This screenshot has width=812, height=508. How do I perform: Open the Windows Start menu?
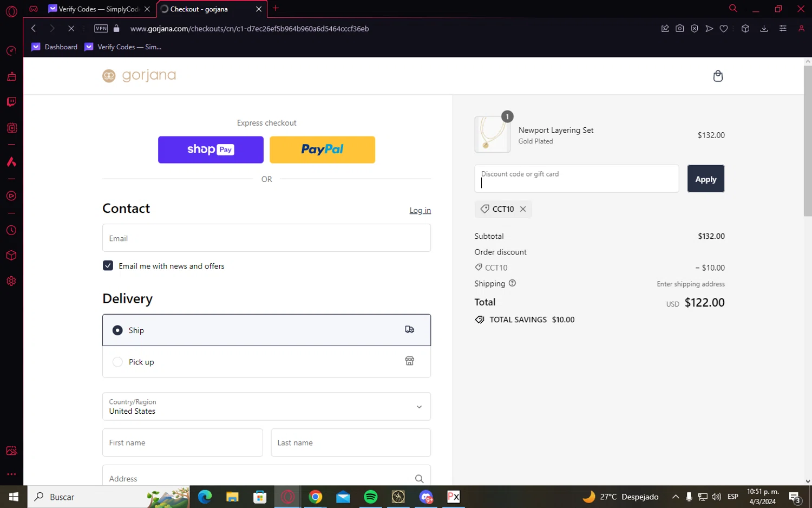[x=14, y=497]
